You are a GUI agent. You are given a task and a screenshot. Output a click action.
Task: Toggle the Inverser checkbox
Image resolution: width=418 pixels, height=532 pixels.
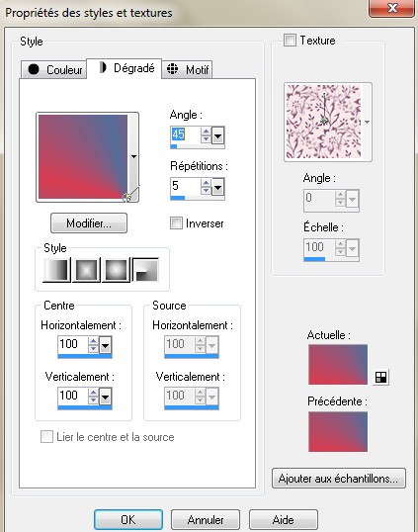coord(176,222)
